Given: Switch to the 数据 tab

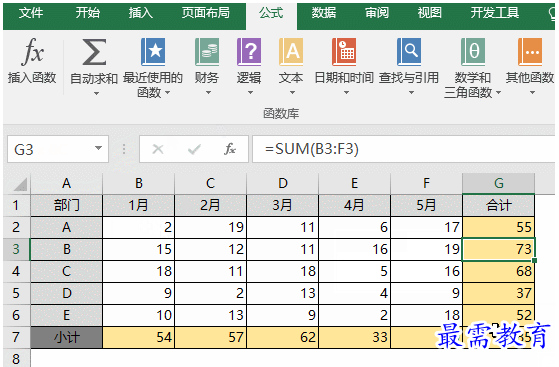Looking at the screenshot, I should 324,13.
